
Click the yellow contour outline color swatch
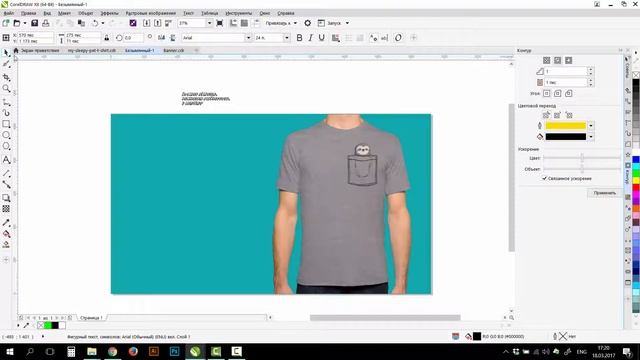pos(566,126)
